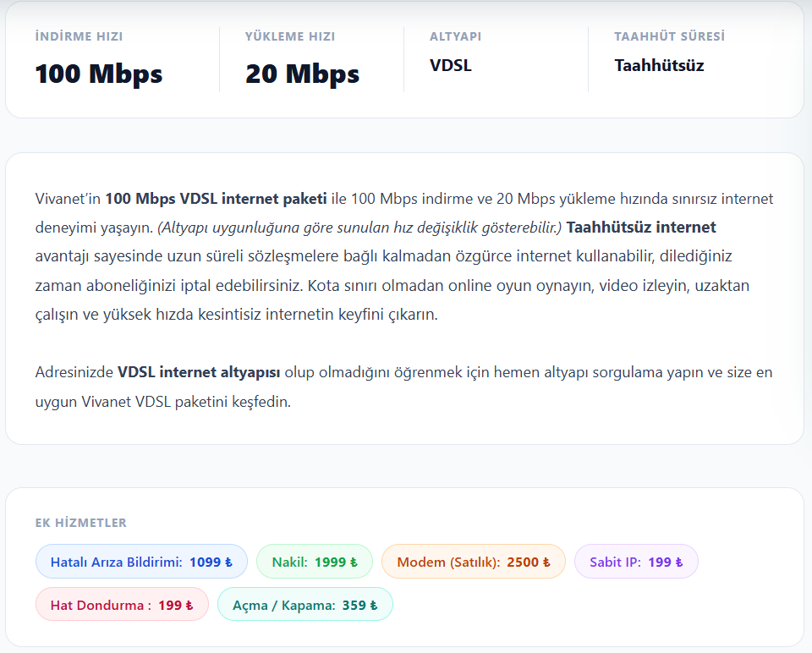Click the EK HİZMETLER heading

[x=81, y=523]
